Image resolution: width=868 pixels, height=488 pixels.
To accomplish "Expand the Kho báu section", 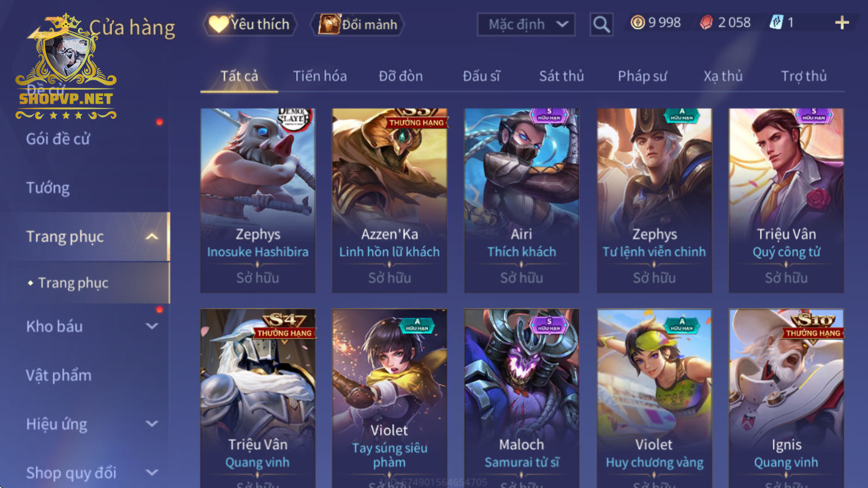I will [x=152, y=326].
